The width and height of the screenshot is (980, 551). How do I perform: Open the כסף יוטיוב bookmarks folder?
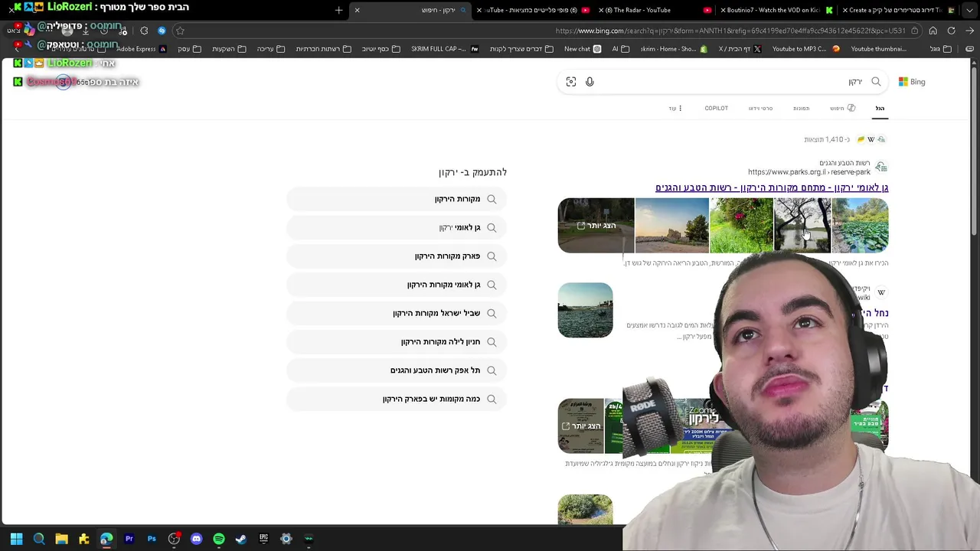pos(381,49)
